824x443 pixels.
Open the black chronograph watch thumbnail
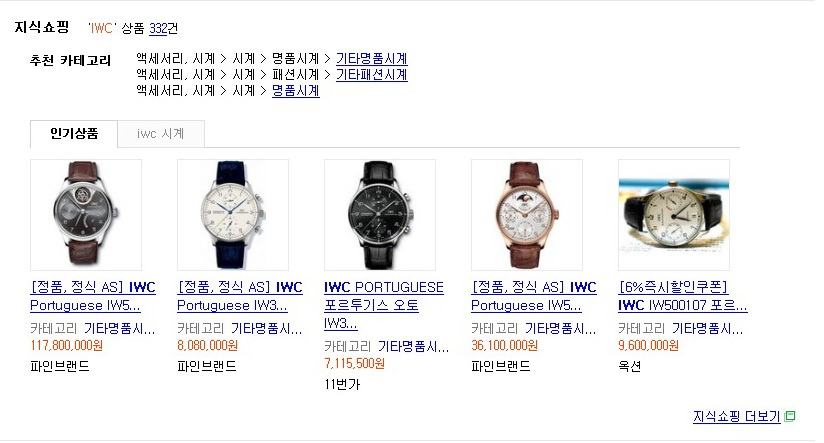[x=380, y=215]
